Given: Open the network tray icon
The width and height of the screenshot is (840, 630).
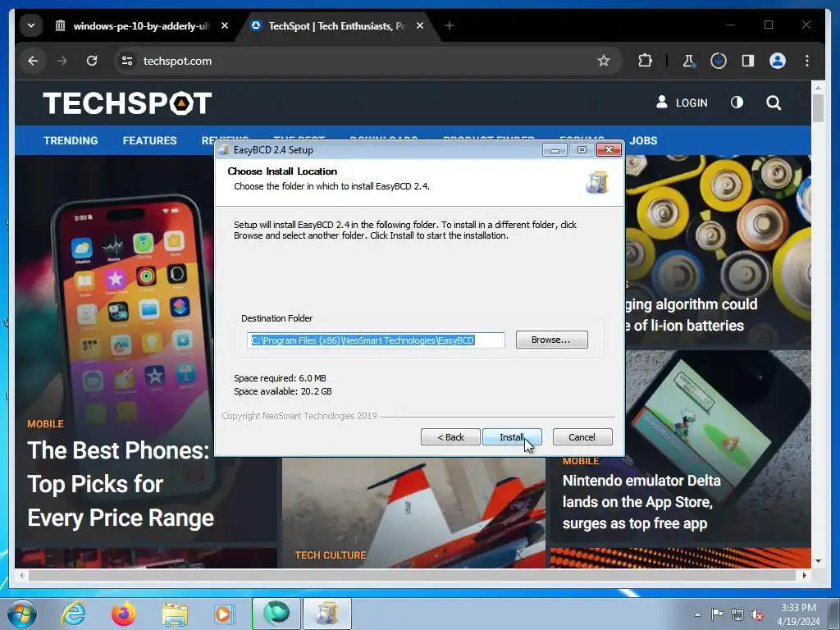Looking at the screenshot, I should point(737,614).
